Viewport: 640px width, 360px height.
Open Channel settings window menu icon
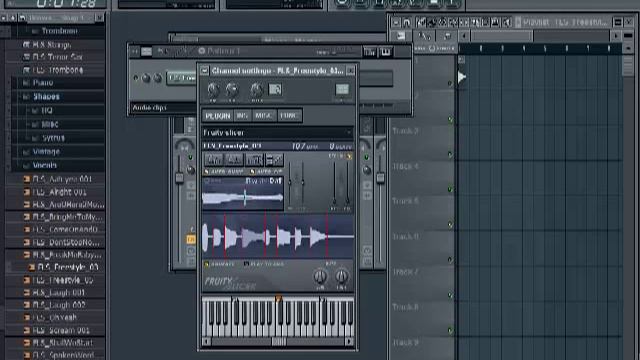(204, 71)
